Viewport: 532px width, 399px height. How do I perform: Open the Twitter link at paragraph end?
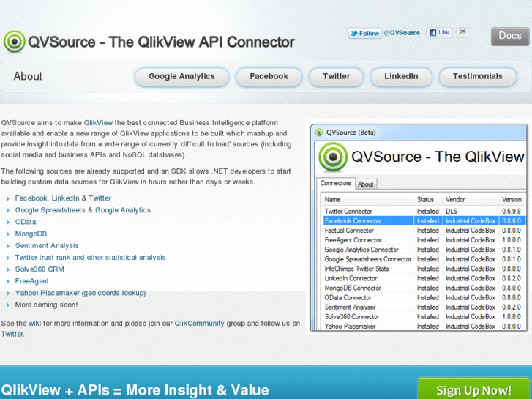[x=12, y=334]
